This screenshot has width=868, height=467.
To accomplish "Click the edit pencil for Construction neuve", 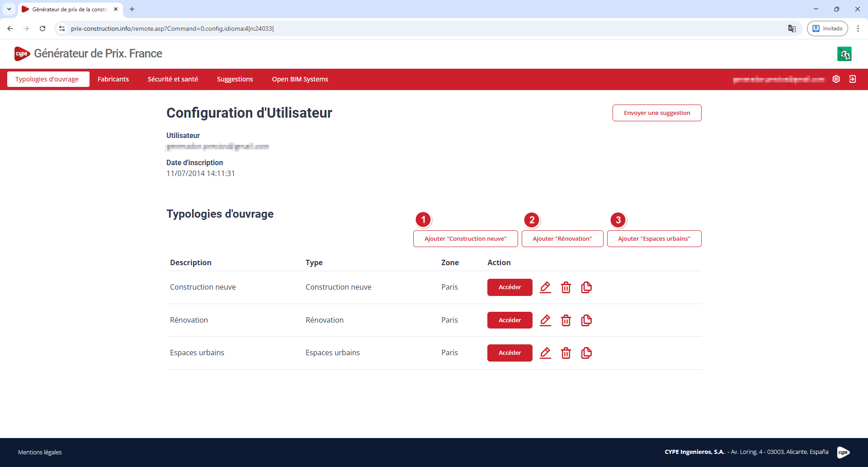I will (545, 287).
